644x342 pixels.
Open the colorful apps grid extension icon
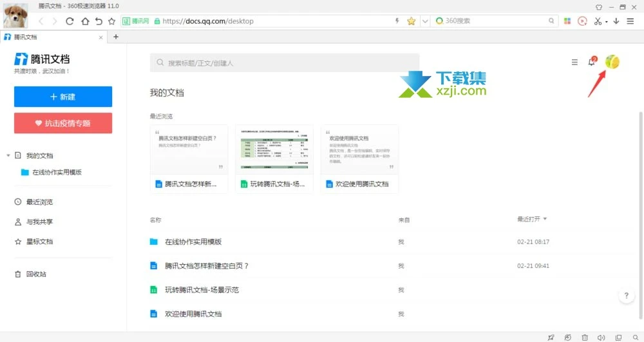click(x=567, y=21)
